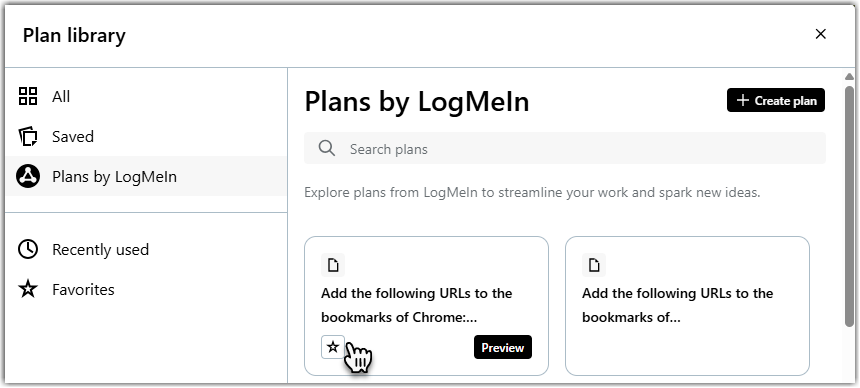This screenshot has height=388, width=860.
Task: Click the LogMeIn round logo icon
Action: pyautogui.click(x=28, y=177)
